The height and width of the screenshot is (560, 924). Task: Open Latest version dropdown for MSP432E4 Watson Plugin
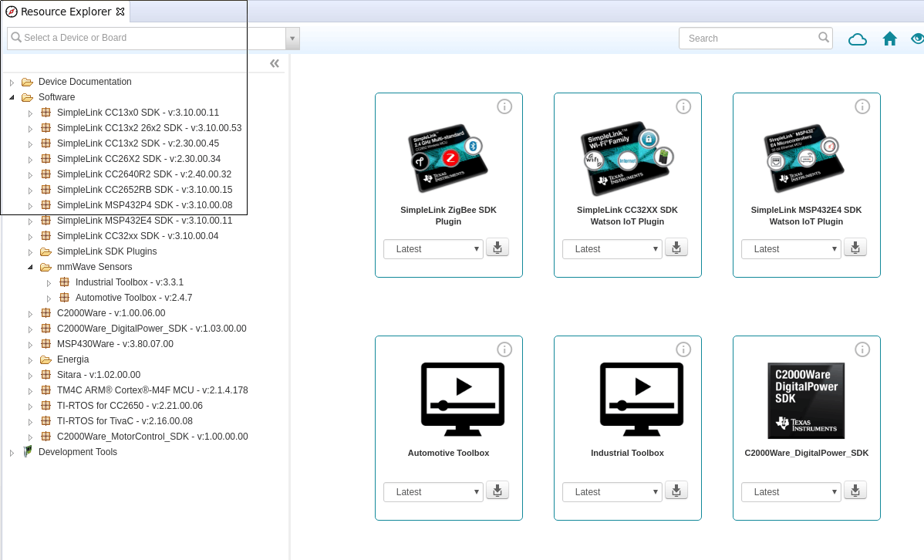click(x=791, y=248)
